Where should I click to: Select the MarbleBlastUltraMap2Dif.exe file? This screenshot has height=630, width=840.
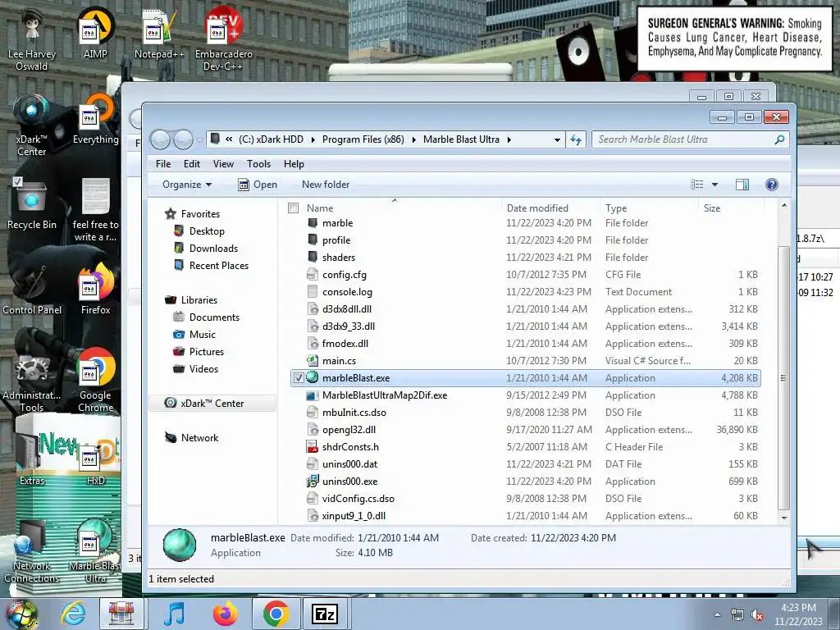(x=525, y=395)
